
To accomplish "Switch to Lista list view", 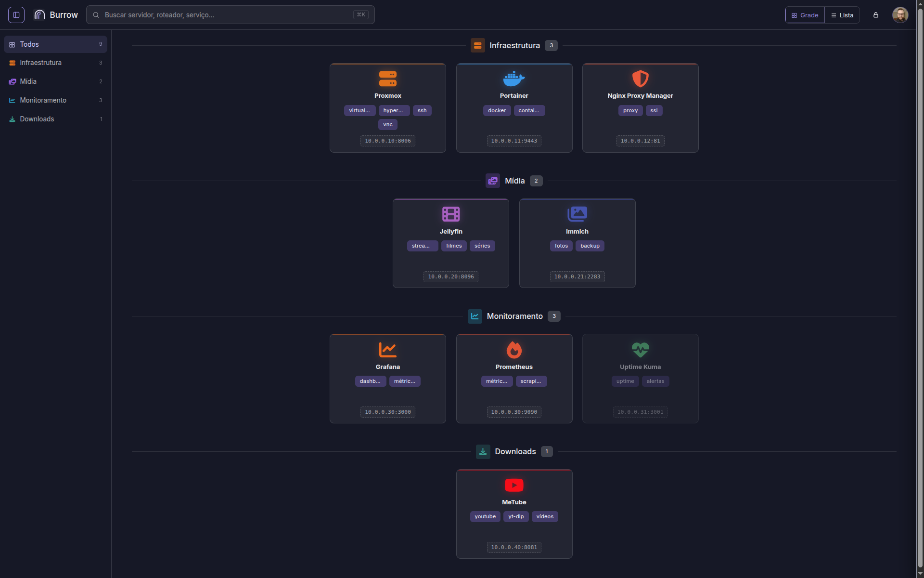I will click(x=842, y=15).
